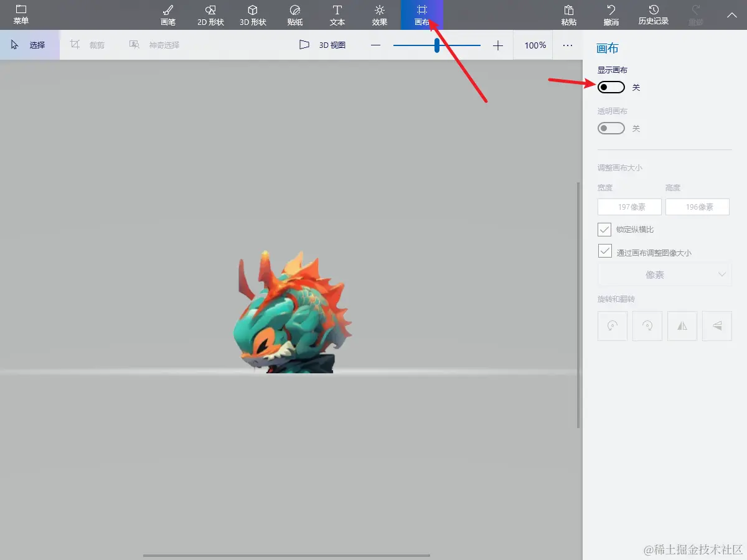Flip canvas vertically button
Screen dimensions: 747x560
717,326
